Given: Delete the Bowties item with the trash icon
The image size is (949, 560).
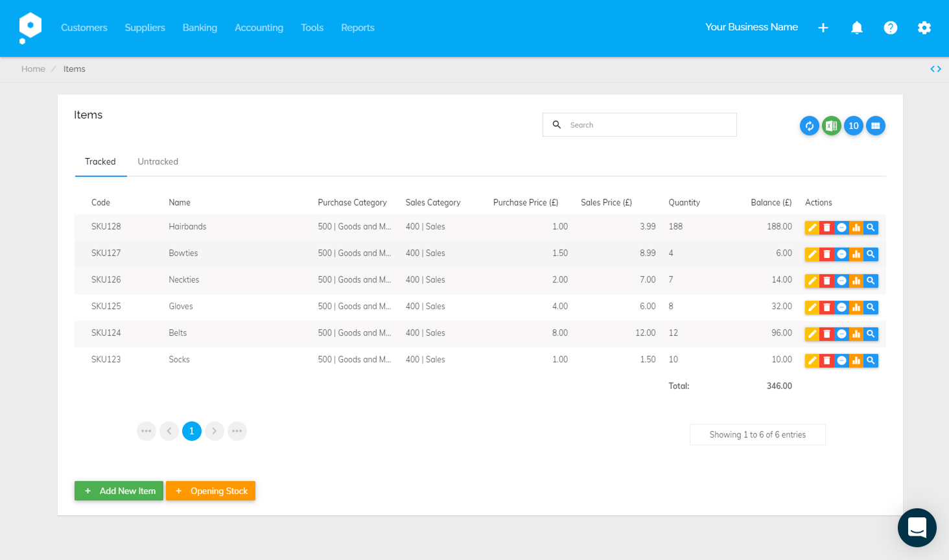Looking at the screenshot, I should click(x=826, y=254).
